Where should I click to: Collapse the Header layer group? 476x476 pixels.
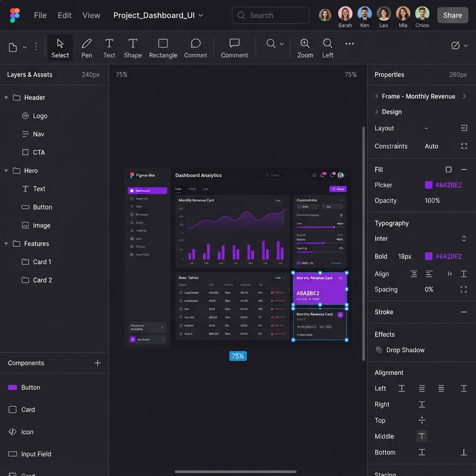click(6, 98)
